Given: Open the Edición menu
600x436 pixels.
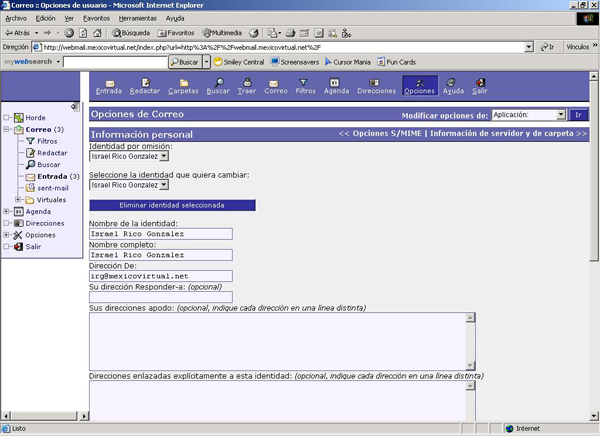Looking at the screenshot, I should pyautogui.click(x=46, y=18).
